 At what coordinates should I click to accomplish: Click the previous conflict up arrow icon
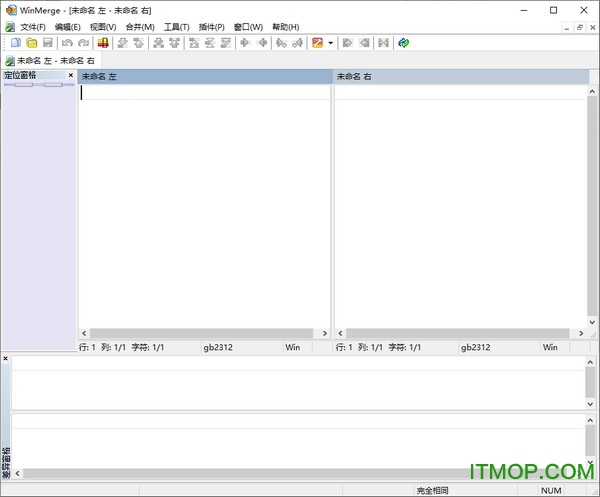[x=174, y=43]
